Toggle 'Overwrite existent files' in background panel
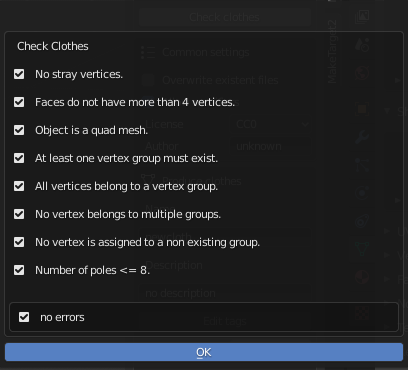Viewport: 408px width, 370px height. pos(148,80)
